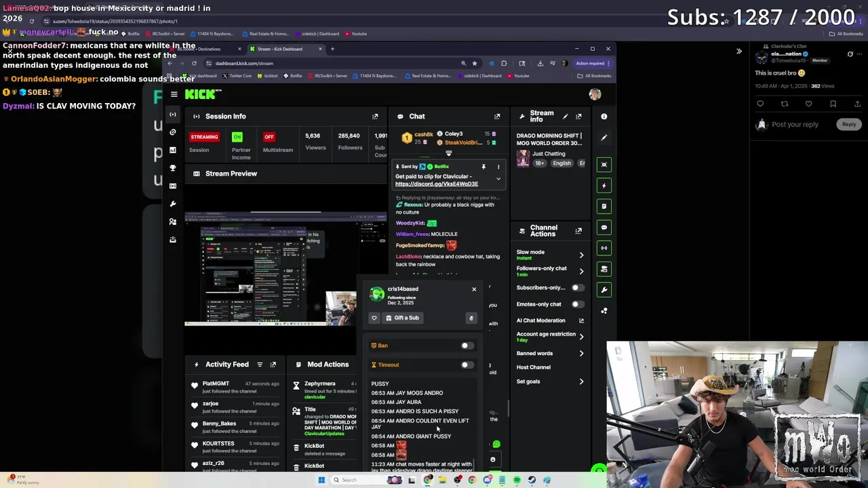Viewport: 868px width, 488px height.
Task: Open the profile avatar in Kick header
Action: tap(595, 95)
